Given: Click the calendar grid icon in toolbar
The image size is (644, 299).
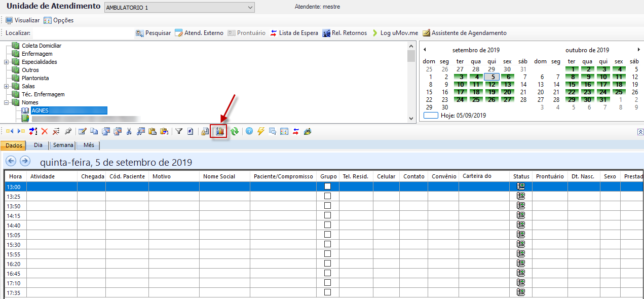Looking at the screenshot, I should click(284, 131).
